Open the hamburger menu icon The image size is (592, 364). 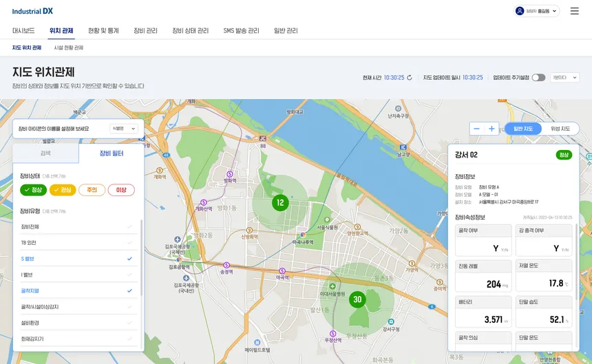pyautogui.click(x=574, y=11)
